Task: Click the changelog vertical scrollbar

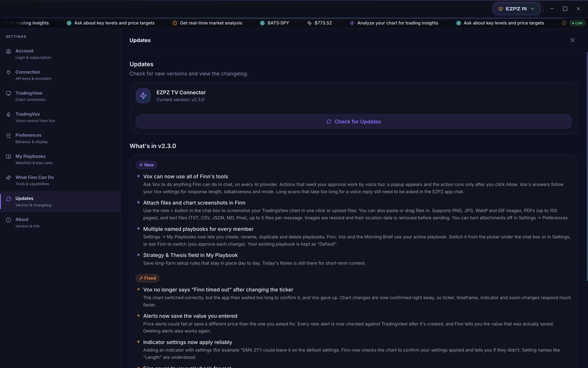Action: (587, 167)
